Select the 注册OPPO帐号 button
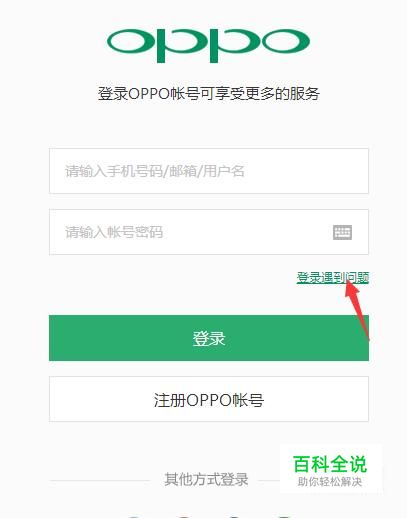 click(x=209, y=399)
